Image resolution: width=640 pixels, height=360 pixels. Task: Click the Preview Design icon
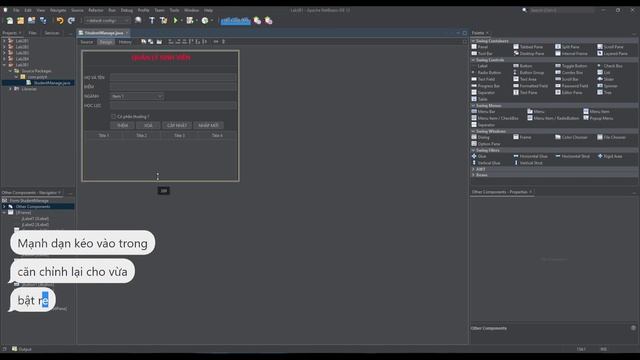pos(159,42)
